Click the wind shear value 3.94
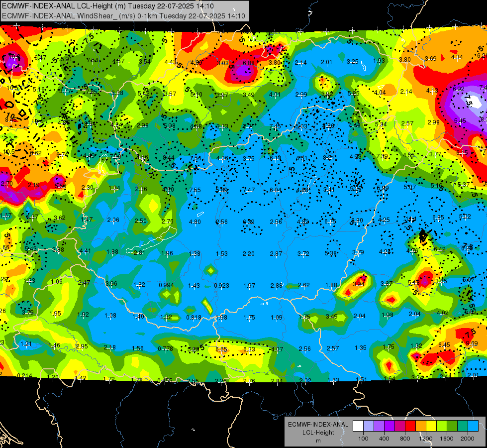Viewport: 487px width, 448px height. (359, 284)
